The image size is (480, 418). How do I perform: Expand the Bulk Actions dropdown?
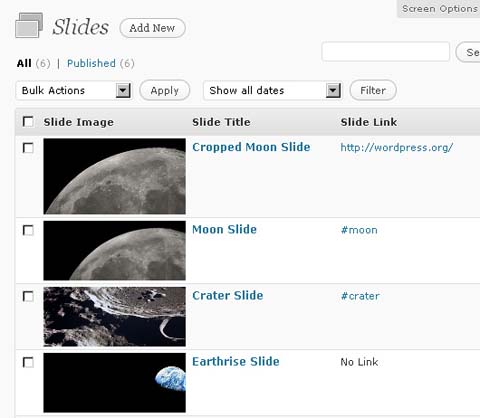74,90
